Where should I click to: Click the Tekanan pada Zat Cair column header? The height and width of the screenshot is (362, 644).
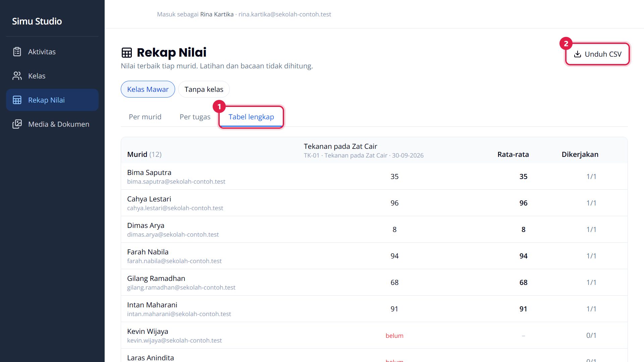pos(340,146)
